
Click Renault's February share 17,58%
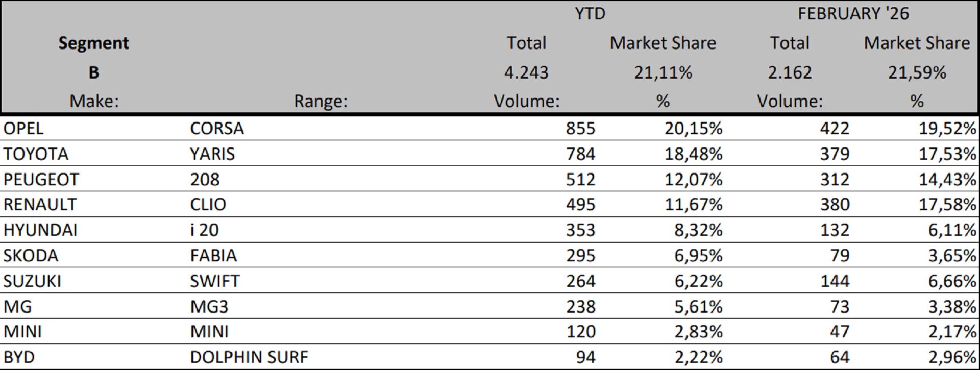947,204
